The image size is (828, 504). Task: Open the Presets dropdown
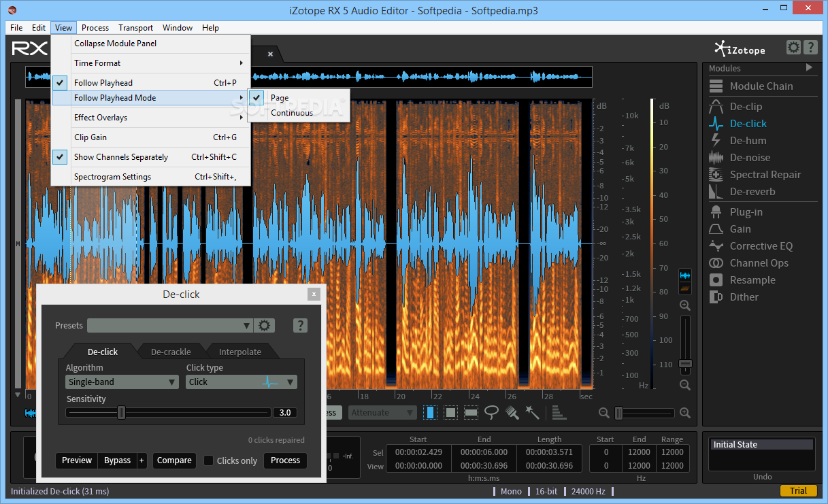(x=170, y=326)
